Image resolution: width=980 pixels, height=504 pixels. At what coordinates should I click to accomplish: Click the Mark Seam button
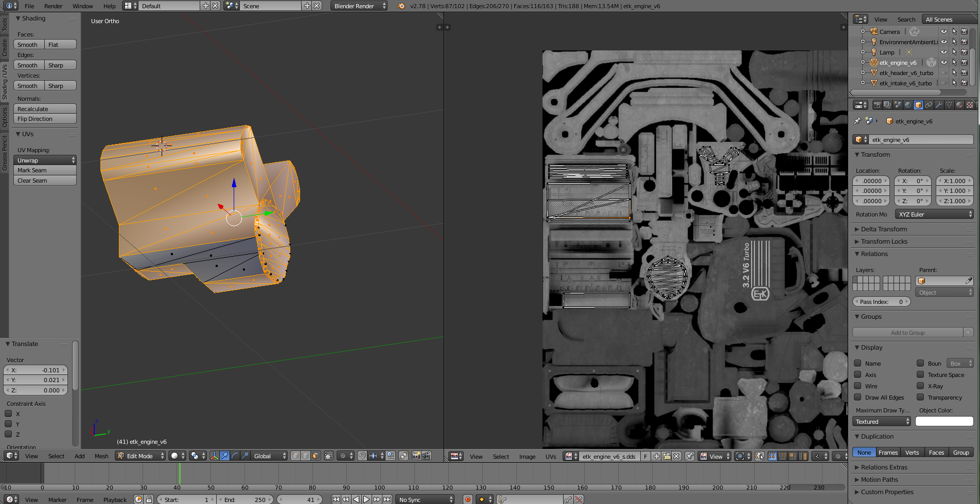pos(45,170)
